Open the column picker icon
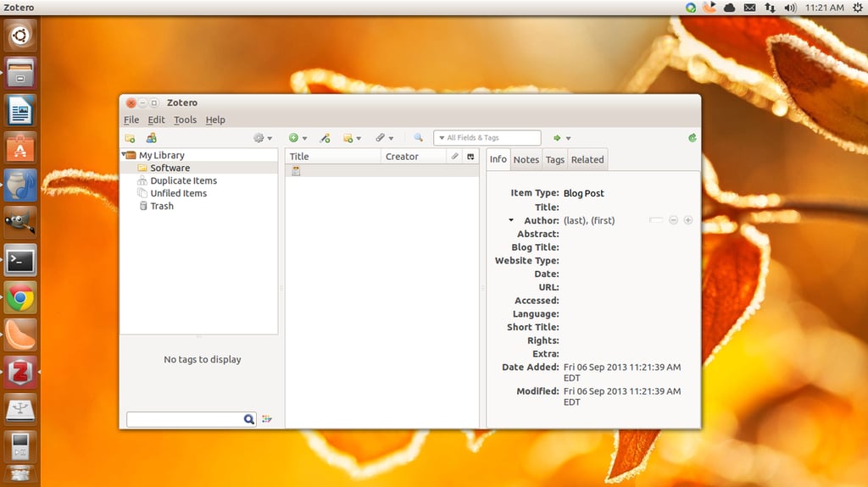 tap(470, 157)
